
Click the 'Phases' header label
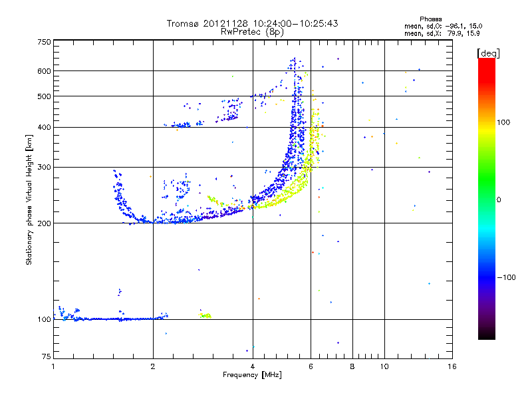point(430,19)
